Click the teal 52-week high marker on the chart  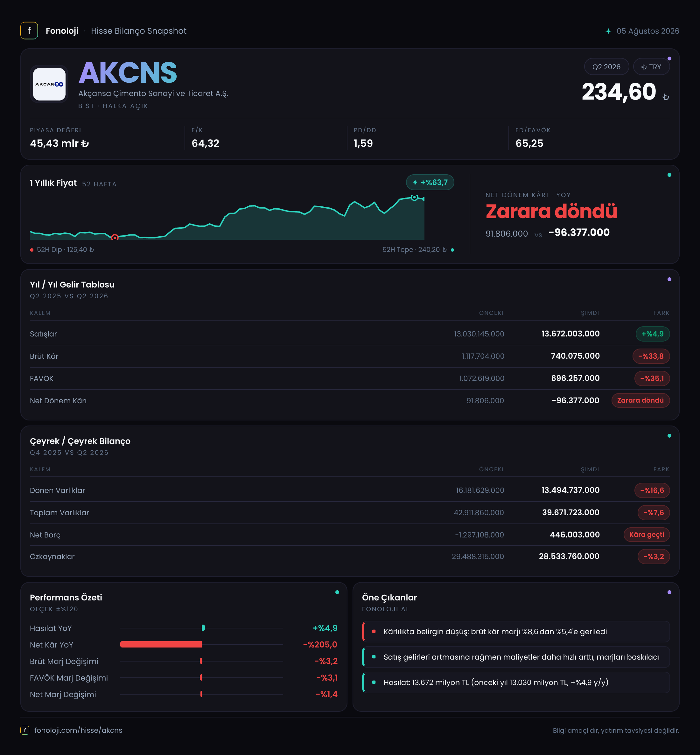click(414, 197)
